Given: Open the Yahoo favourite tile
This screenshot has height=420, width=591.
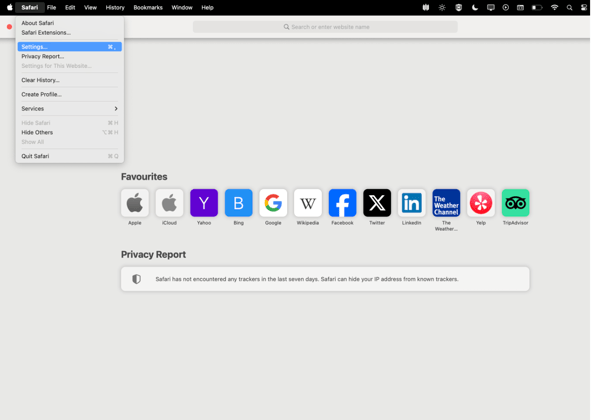Looking at the screenshot, I should pyautogui.click(x=204, y=203).
